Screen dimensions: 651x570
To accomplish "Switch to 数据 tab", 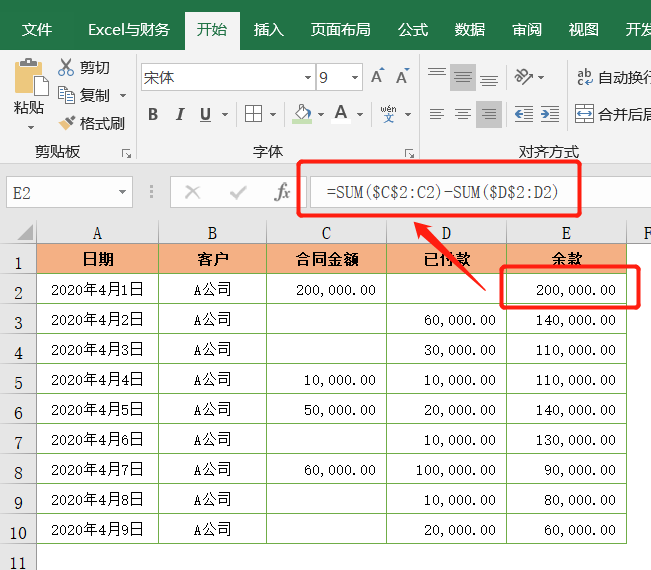I will [x=470, y=30].
